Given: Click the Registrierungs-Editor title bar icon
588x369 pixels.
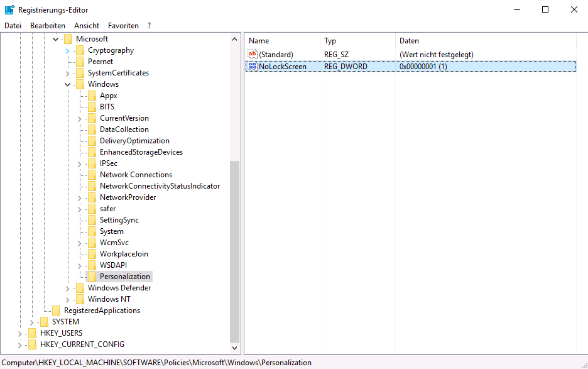Looking at the screenshot, I should coord(8,9).
